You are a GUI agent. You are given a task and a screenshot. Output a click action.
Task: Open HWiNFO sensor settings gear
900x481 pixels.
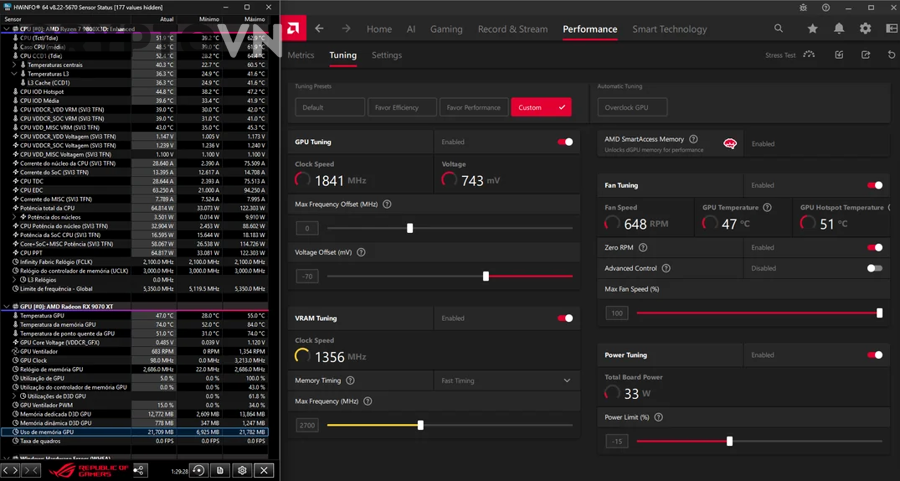click(242, 471)
